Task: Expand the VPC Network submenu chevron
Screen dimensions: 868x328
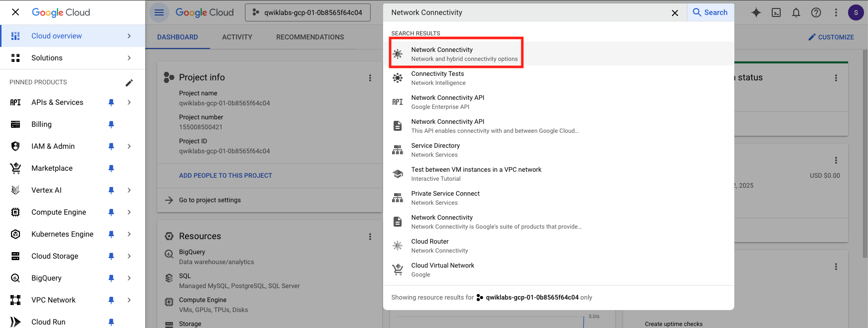Action: 129,300
